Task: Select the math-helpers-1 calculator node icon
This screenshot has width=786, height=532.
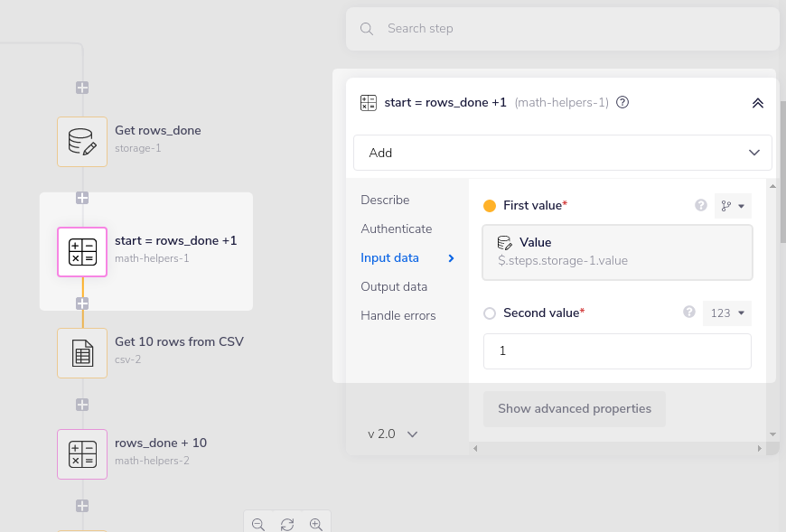Action: click(x=82, y=253)
